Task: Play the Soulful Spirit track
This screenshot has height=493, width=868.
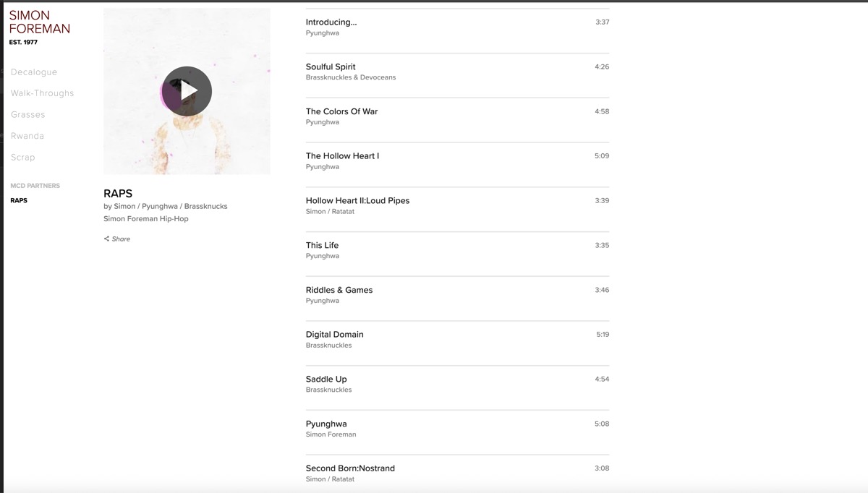Action: tap(331, 67)
